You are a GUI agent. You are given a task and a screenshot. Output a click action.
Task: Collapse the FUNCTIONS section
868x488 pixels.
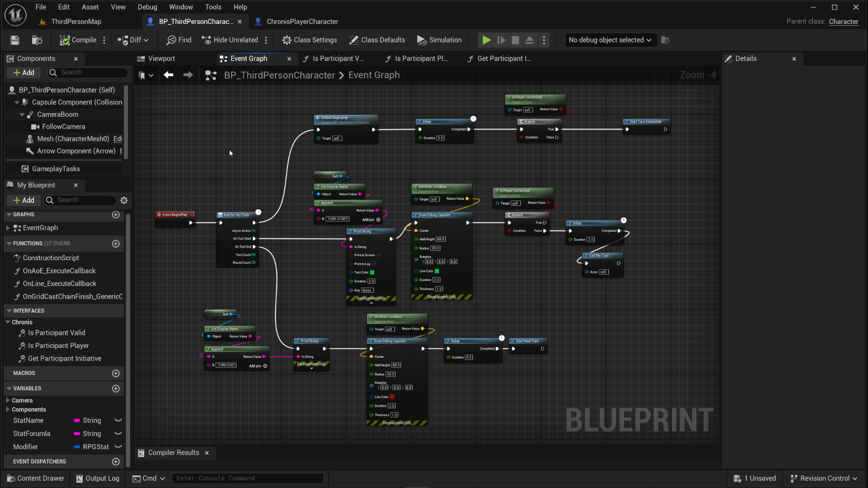click(9, 244)
